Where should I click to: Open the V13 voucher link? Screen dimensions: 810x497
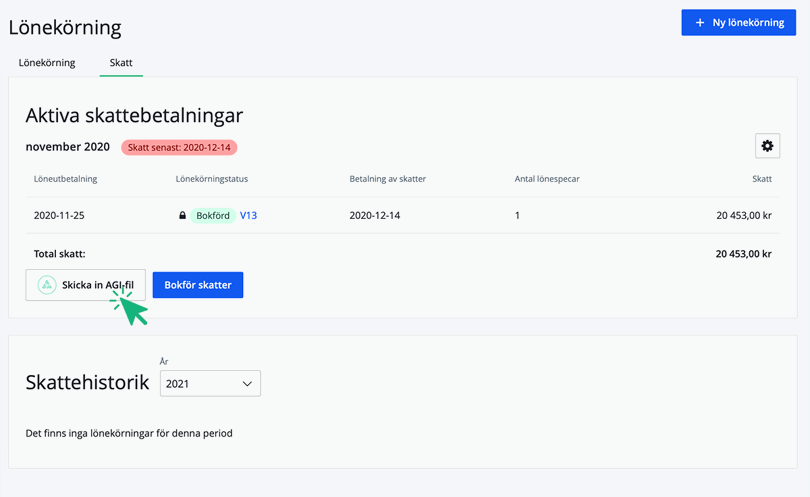tap(248, 215)
